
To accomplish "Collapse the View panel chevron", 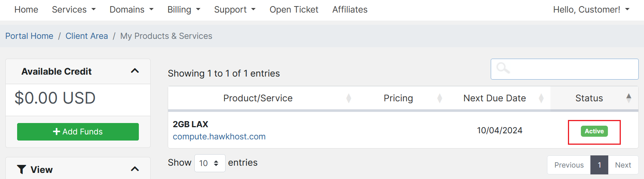I will [x=135, y=169].
